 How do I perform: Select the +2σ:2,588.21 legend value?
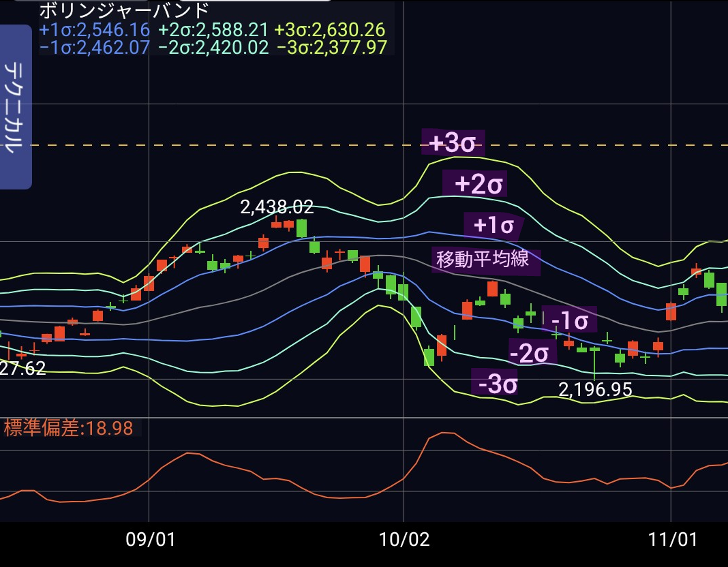213,30
